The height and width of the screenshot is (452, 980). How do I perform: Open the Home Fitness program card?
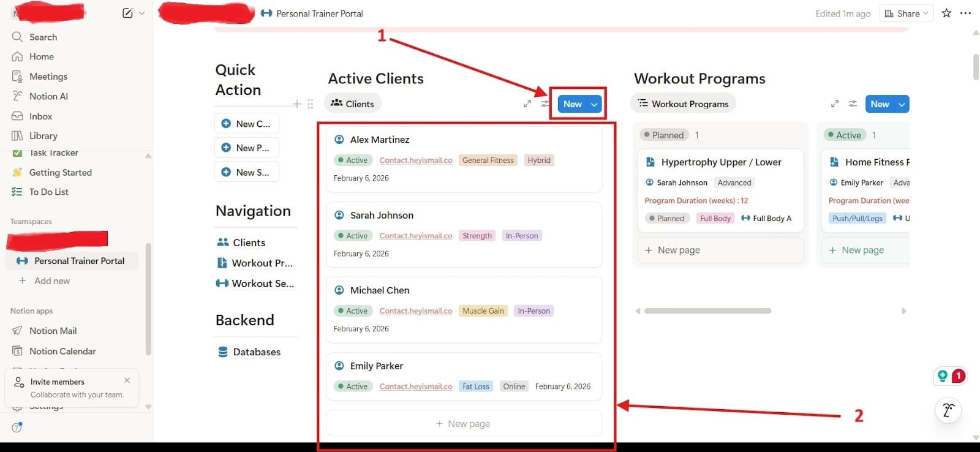(865, 190)
